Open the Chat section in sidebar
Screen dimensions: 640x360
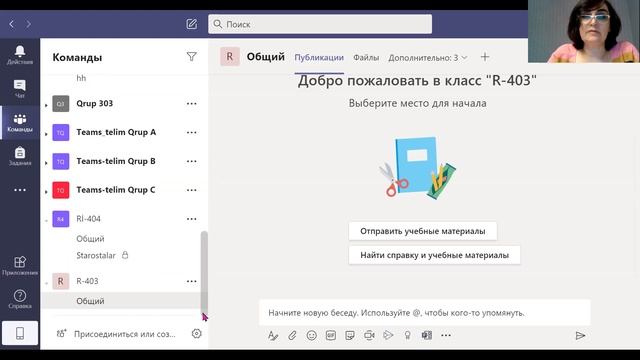[x=20, y=89]
